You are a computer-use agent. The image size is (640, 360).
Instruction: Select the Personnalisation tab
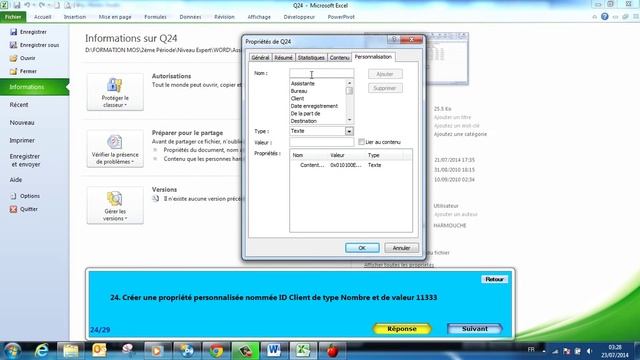373,57
